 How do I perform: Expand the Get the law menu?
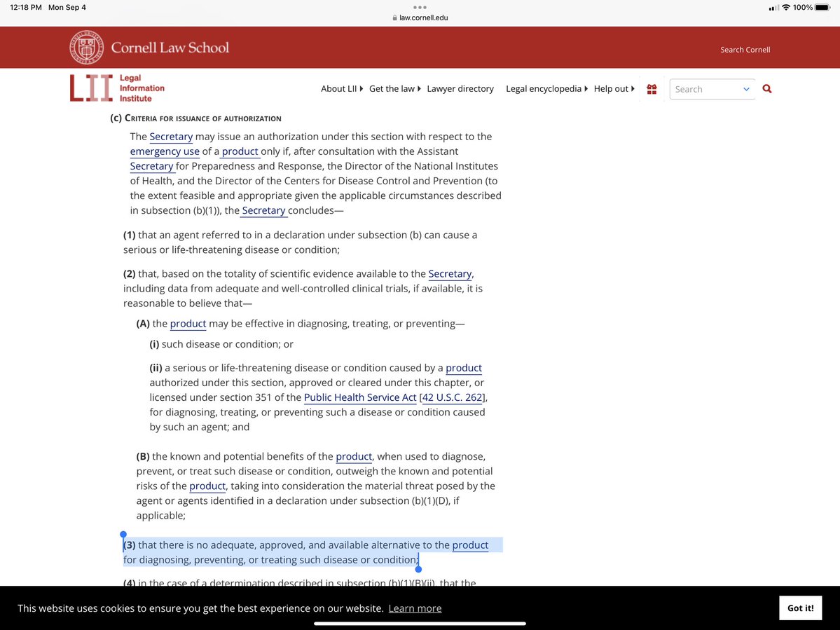pyautogui.click(x=394, y=89)
